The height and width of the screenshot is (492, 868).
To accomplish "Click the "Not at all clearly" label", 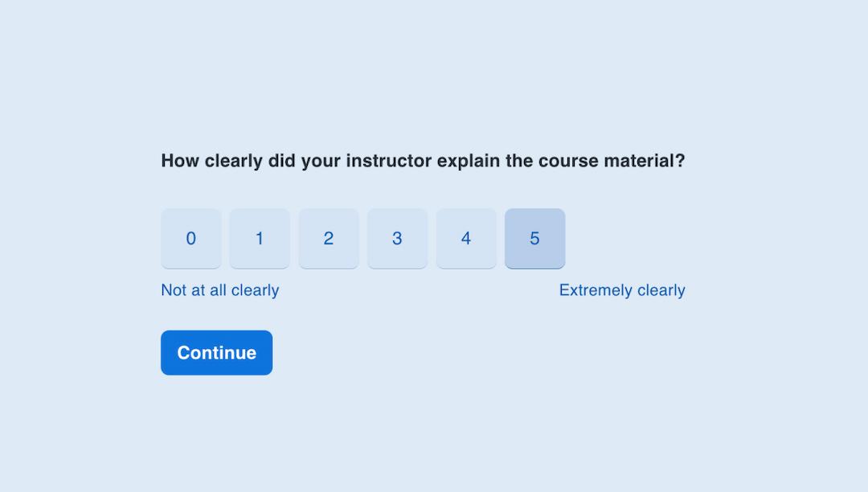I will tap(219, 290).
